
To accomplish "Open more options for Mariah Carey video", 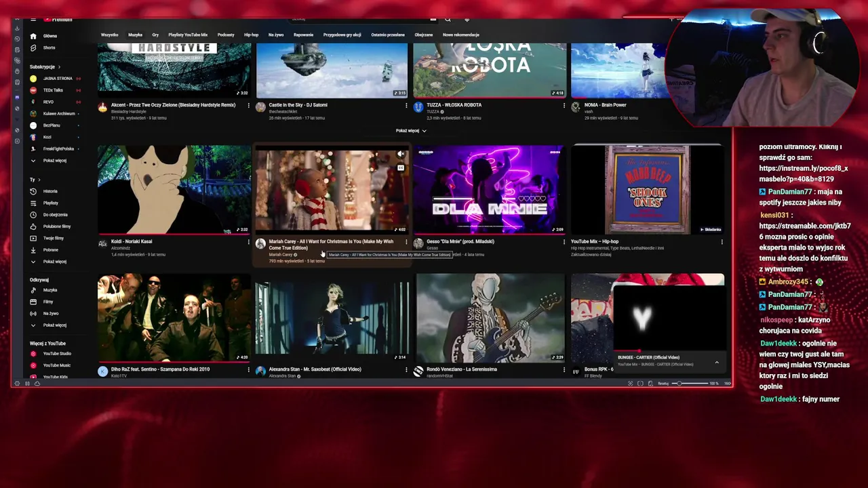I will click(x=406, y=242).
